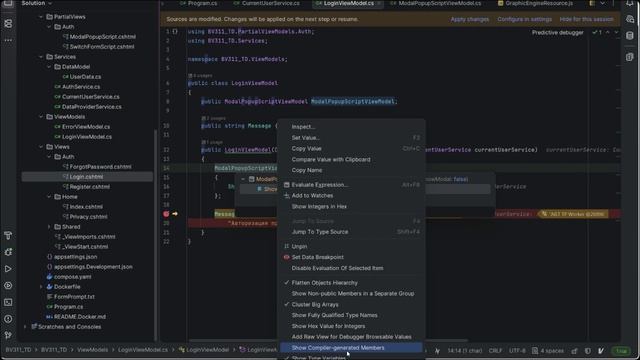Collapse the DataModel folder
Viewport: 640px width, 360px height.
pos(49,67)
